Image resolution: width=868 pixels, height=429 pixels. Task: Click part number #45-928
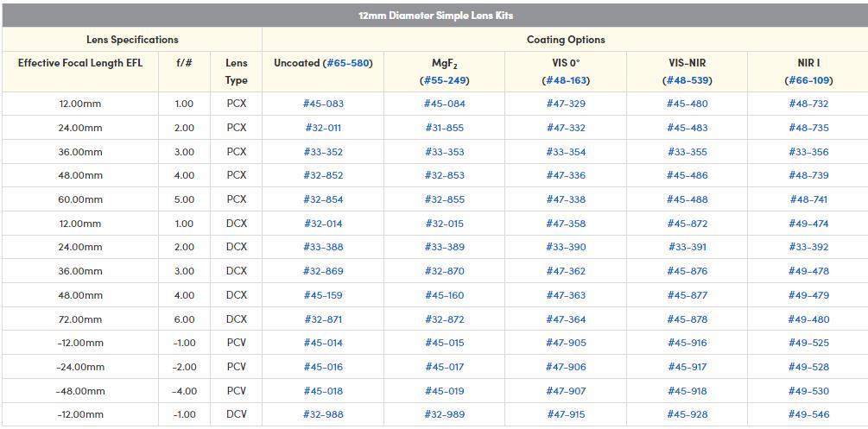point(687,414)
